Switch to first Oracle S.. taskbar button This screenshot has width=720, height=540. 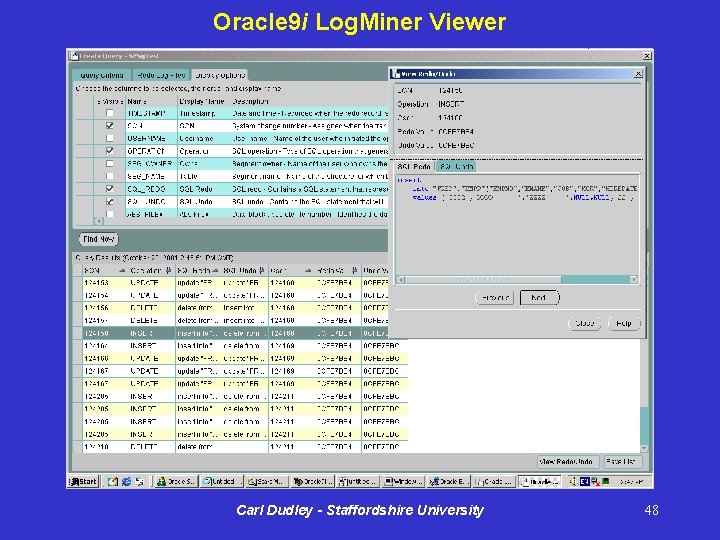[x=176, y=481]
